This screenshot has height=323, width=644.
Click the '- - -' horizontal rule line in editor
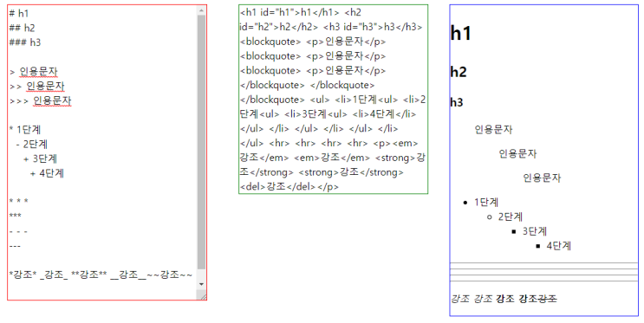[x=18, y=231]
